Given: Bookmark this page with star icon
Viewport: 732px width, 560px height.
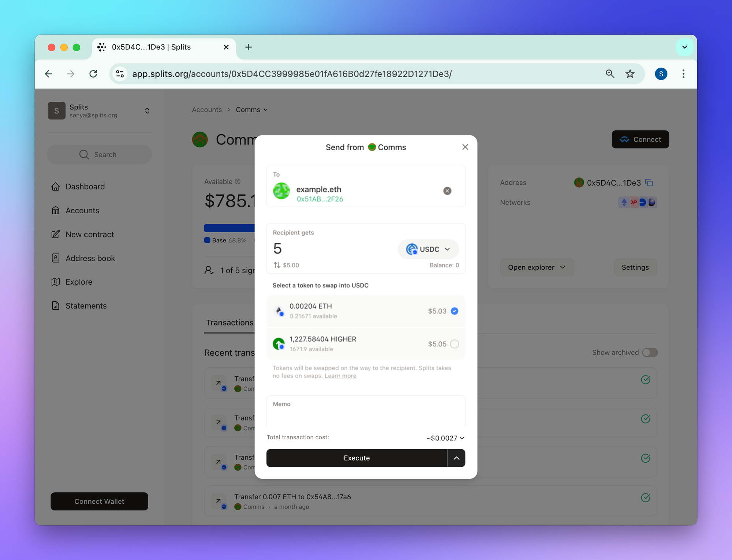Looking at the screenshot, I should tap(630, 74).
